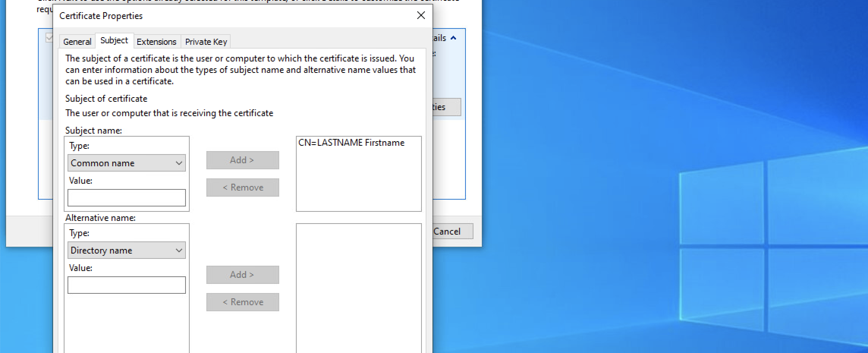The width and height of the screenshot is (868, 353).
Task: Click Remove under the subject name Add button
Action: [242, 187]
